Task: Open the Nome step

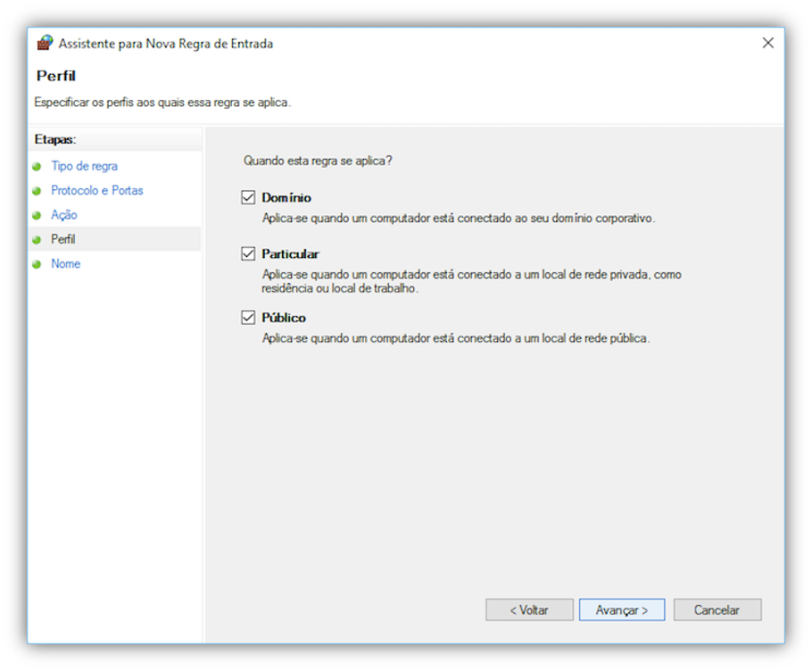Action: click(66, 263)
